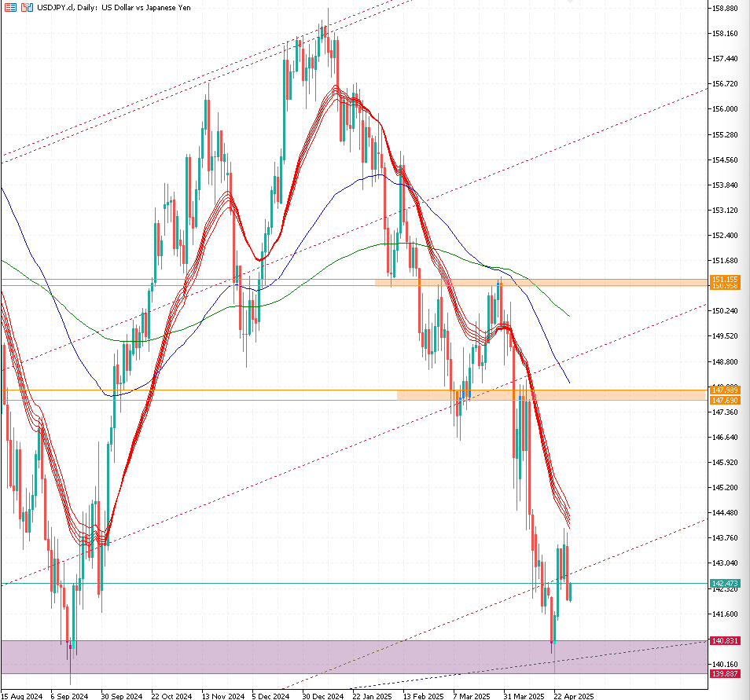Click the 158.160 price scale value
The image size is (750, 700).
pos(725,34)
